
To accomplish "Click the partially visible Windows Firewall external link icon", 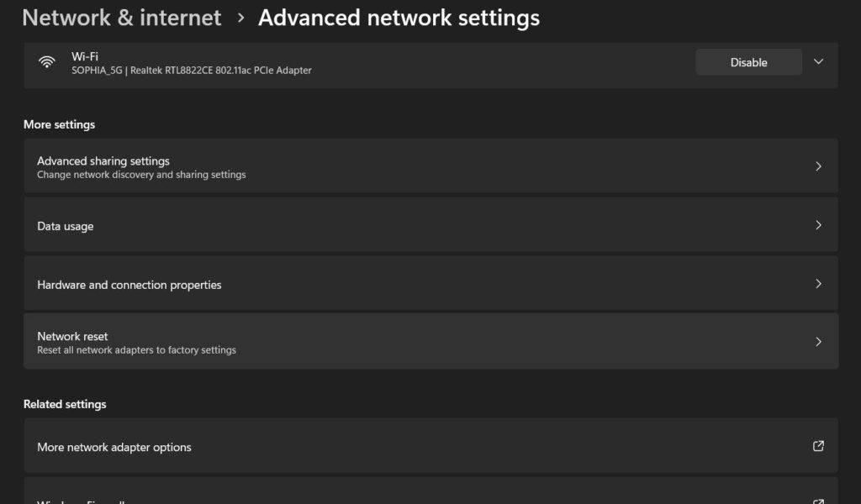I will click(x=818, y=501).
